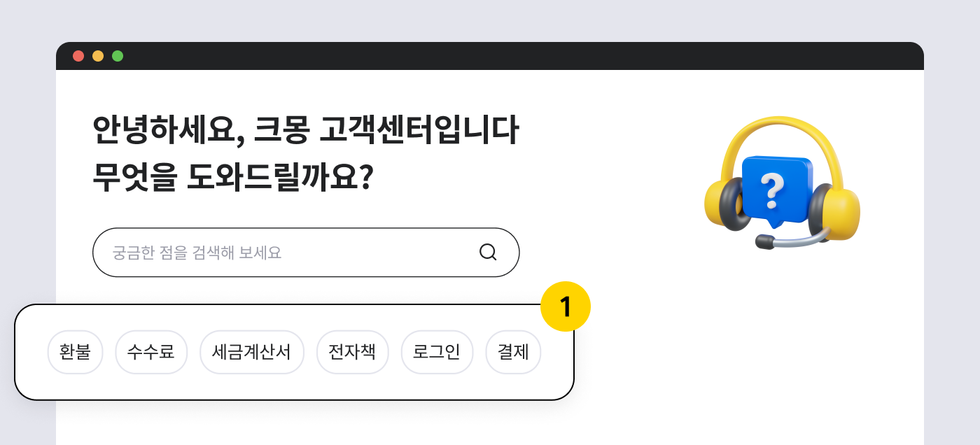Image resolution: width=980 pixels, height=445 pixels.
Task: Select the 수수료 keyword chip
Action: point(151,352)
